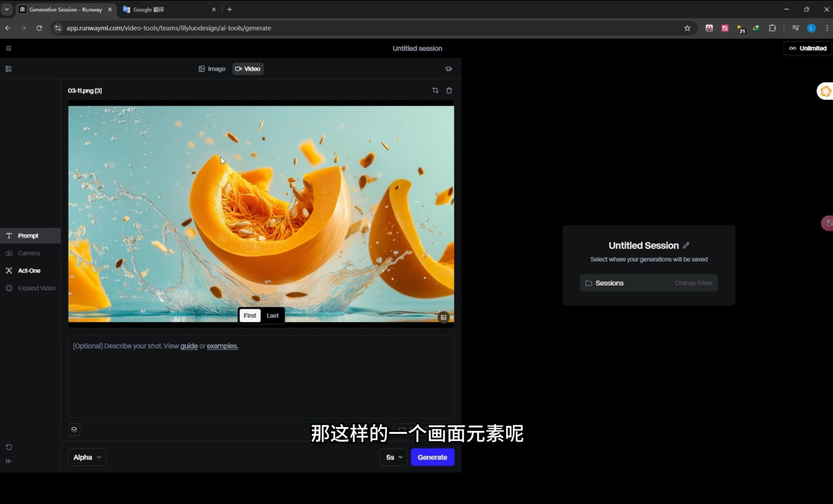Open the examples link in the prompt hint
This screenshot has width=833, height=504.
[x=222, y=346]
